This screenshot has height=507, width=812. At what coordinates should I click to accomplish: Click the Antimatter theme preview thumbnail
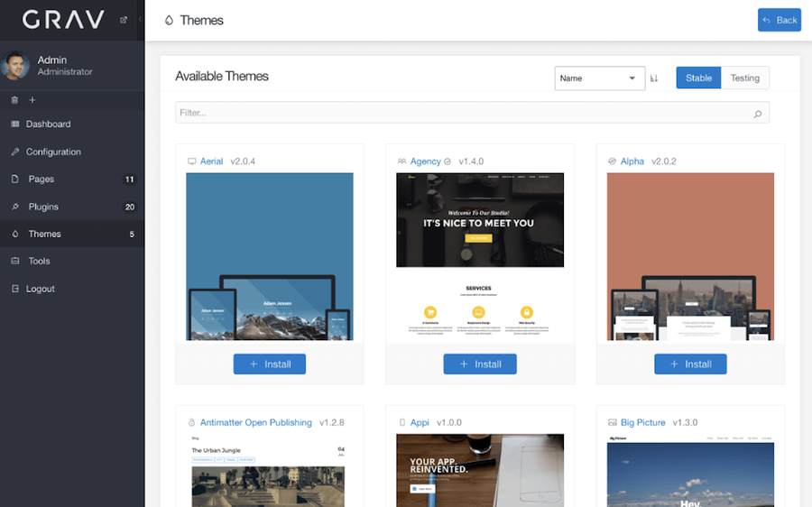(269, 470)
